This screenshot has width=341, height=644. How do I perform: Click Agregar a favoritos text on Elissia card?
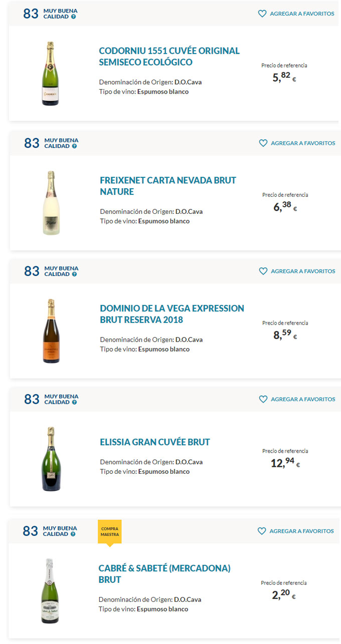303,399
